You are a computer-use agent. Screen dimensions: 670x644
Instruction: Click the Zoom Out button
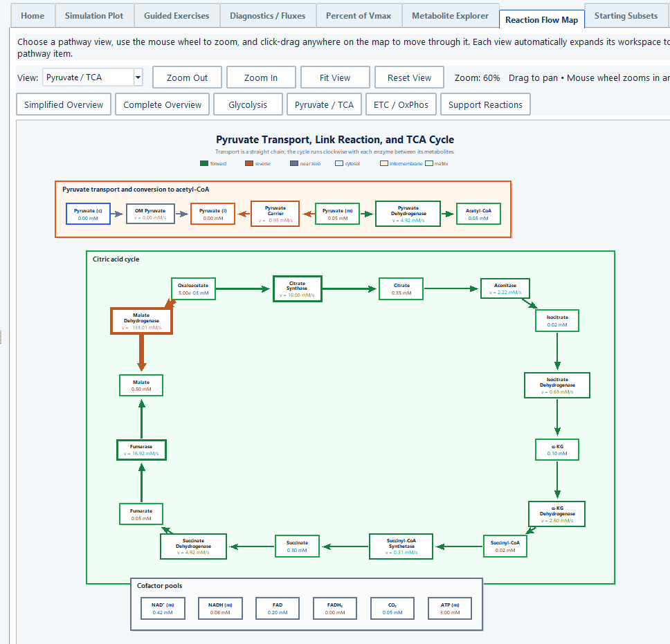pos(187,77)
